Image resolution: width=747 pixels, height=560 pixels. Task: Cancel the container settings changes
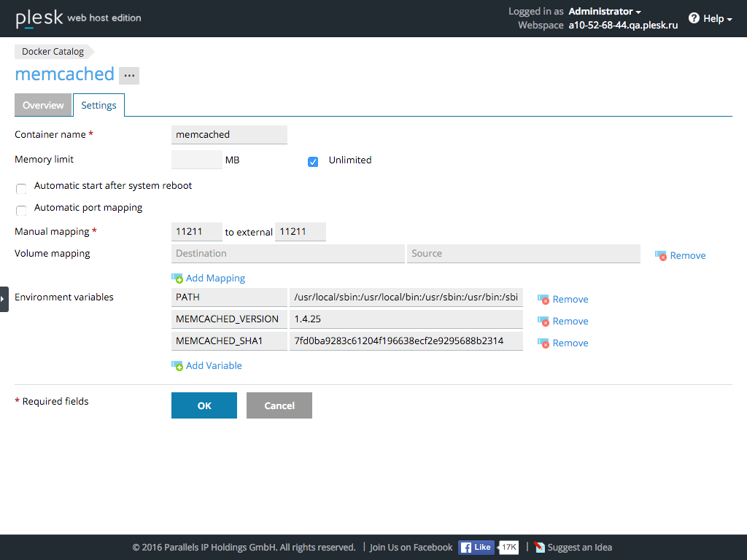click(279, 405)
